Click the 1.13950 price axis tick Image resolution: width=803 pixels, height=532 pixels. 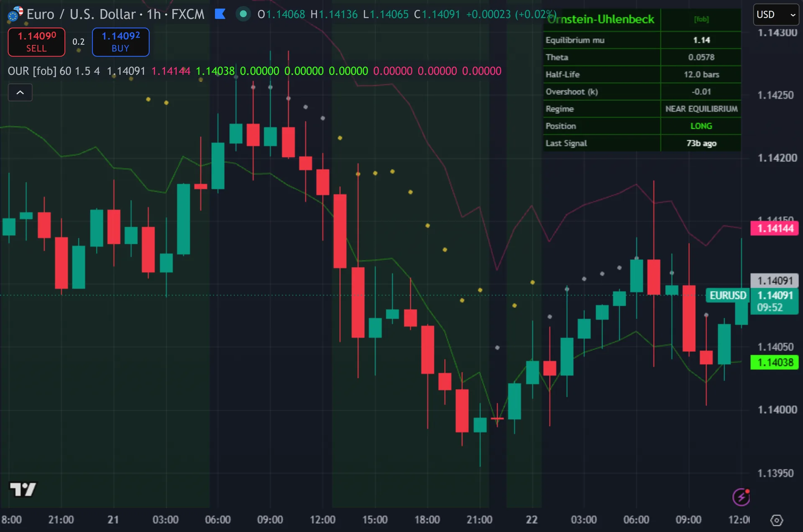[775, 473]
